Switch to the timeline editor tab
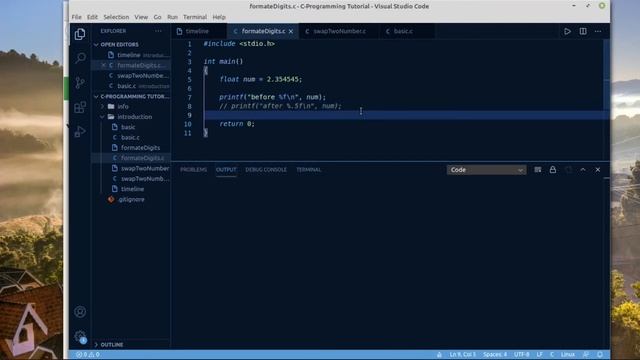The height and width of the screenshot is (360, 640). pos(198,31)
